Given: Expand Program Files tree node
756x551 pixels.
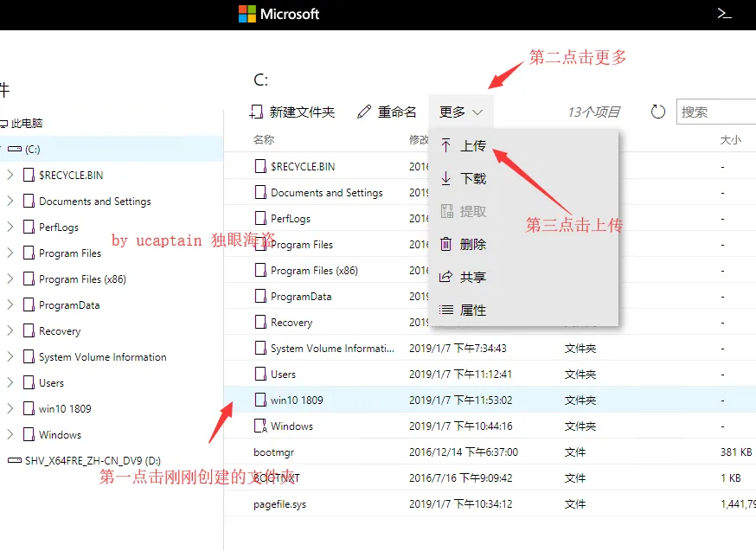Looking at the screenshot, I should coord(10,253).
